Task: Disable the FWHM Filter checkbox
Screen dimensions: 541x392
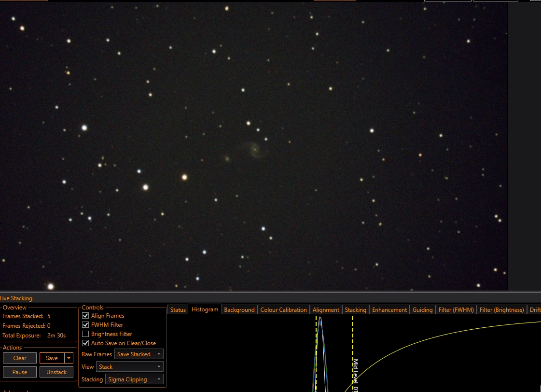Action: pos(85,325)
